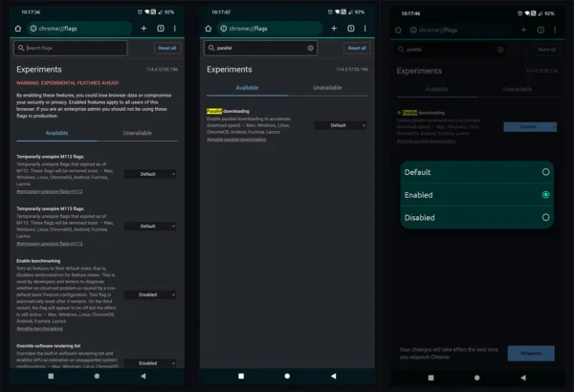Click the Relaunch button in right phone
The width and height of the screenshot is (574, 392).
531,353
